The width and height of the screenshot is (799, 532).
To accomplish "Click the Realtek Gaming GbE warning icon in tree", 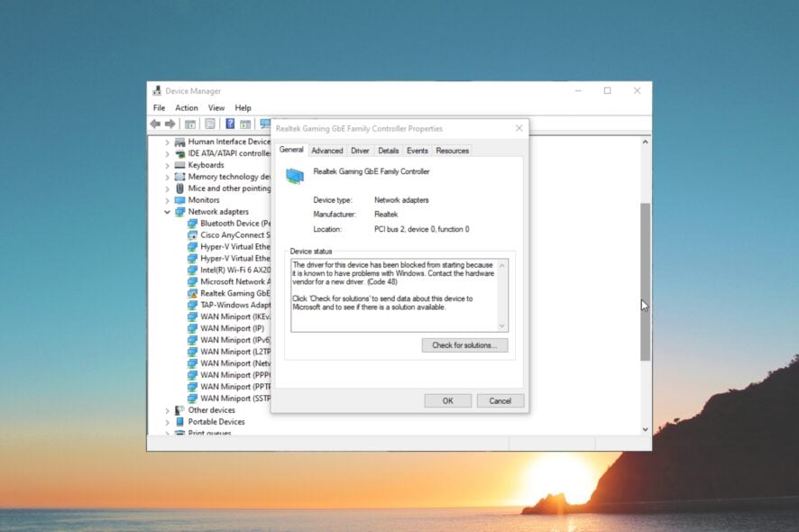I will click(x=192, y=294).
